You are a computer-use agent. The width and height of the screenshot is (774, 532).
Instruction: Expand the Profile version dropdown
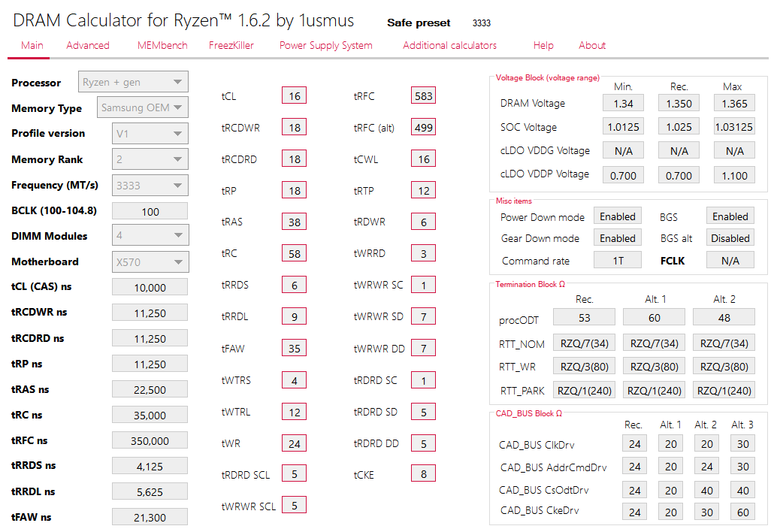(150, 133)
